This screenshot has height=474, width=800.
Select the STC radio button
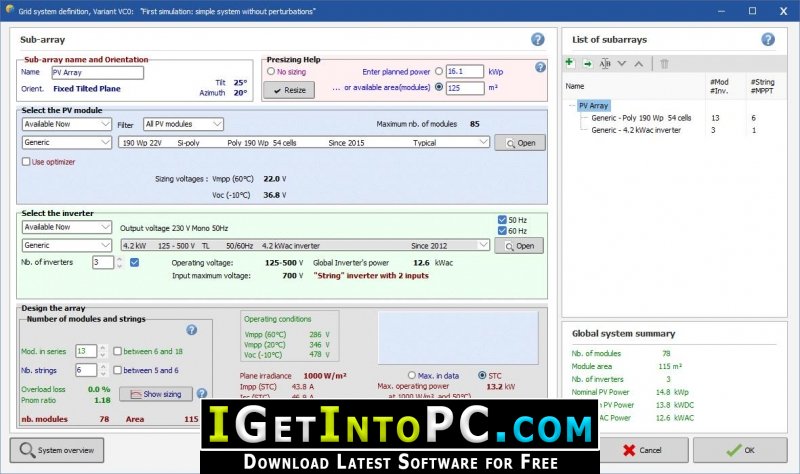482,376
